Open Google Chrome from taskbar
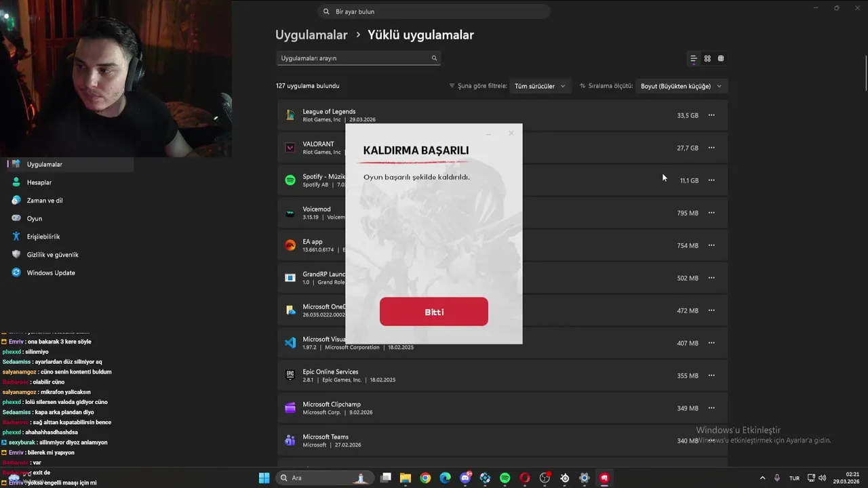Viewport: 868px width, 488px height. (x=425, y=478)
